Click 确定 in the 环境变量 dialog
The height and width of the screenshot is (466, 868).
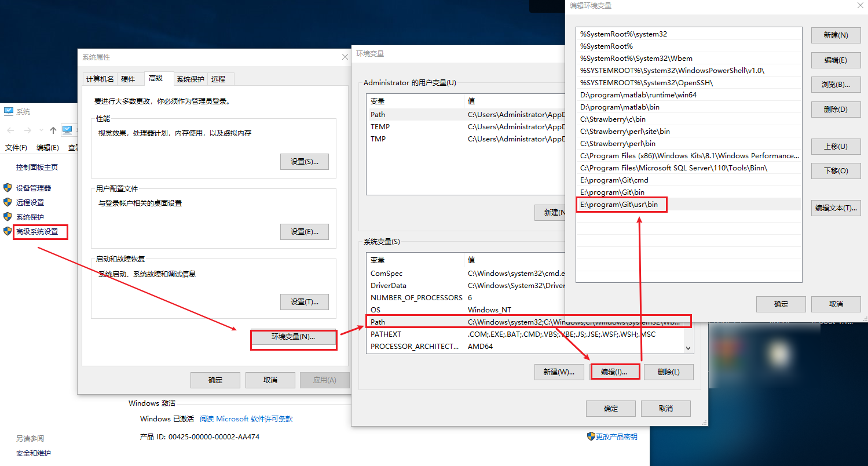(x=611, y=408)
